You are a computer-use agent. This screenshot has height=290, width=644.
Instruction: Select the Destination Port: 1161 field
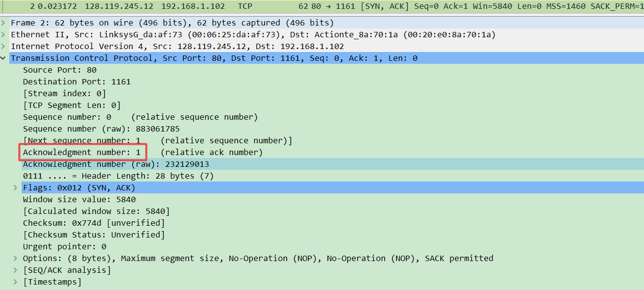[77, 82]
